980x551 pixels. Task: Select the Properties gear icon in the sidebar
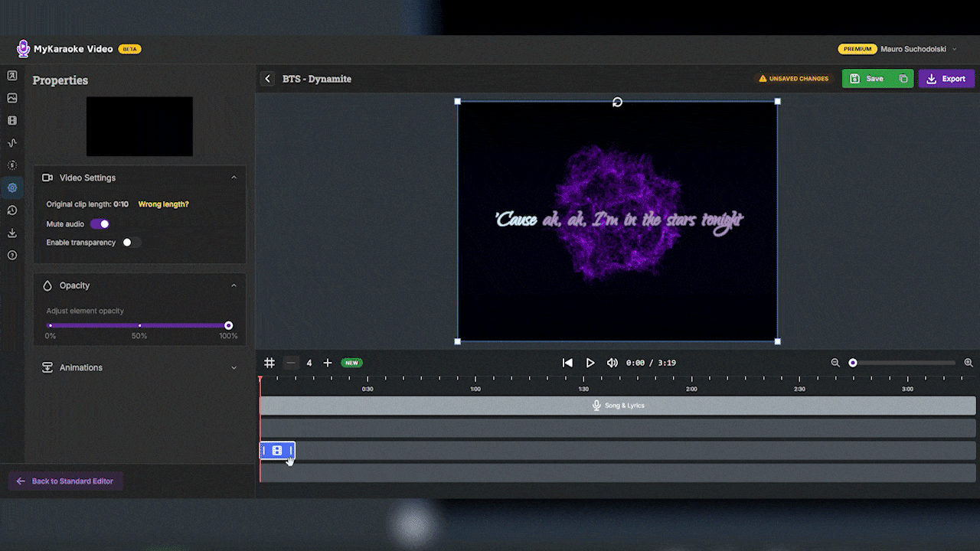point(11,187)
